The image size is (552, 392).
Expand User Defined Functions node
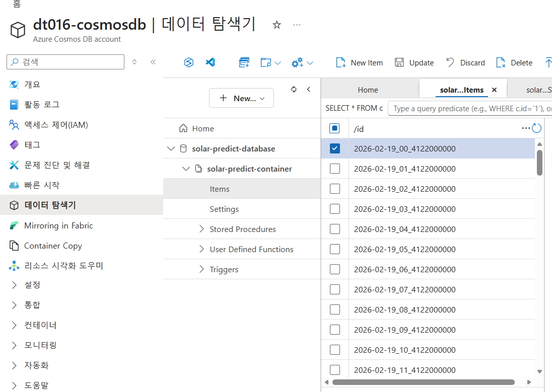[201, 249]
